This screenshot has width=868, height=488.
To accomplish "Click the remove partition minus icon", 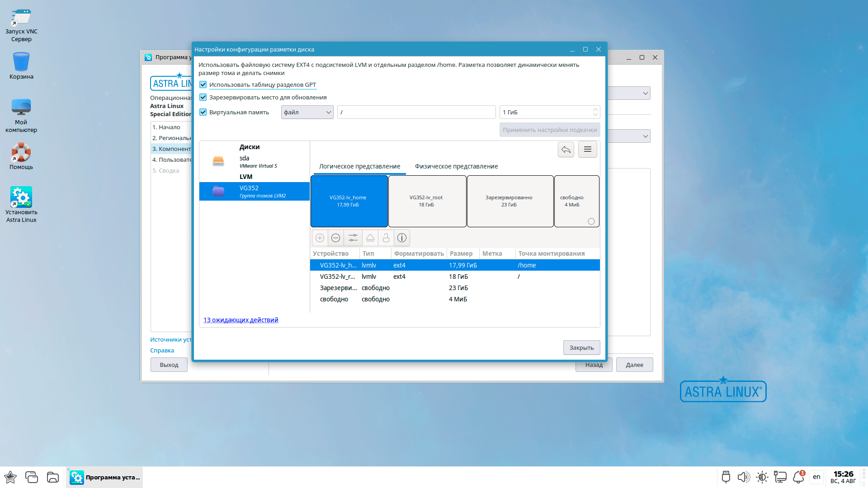I will tap(335, 238).
